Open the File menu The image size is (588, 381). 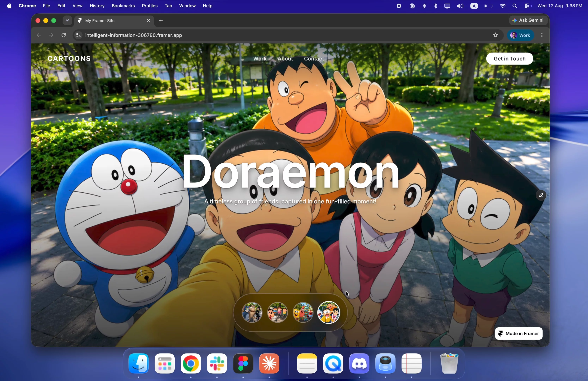tap(47, 6)
